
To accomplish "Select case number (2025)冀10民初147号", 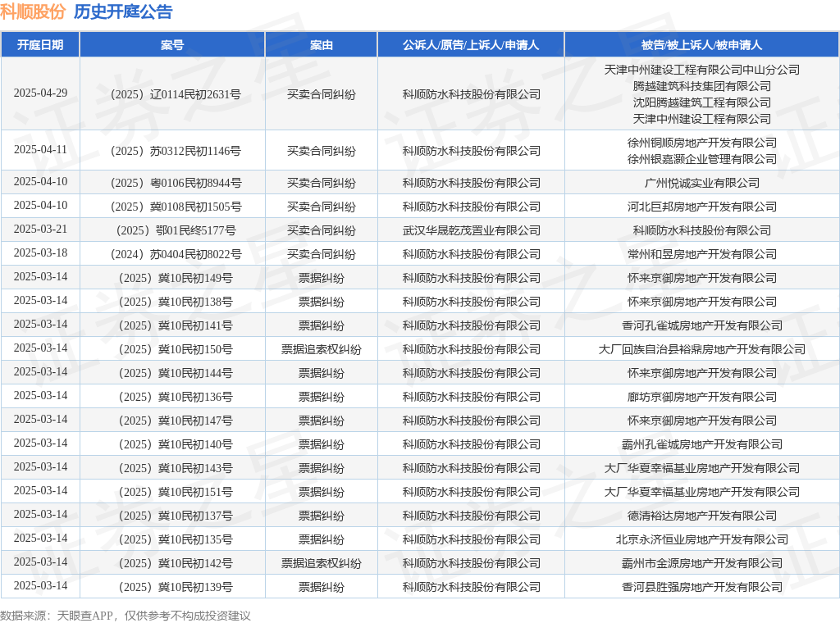I will point(176,421).
